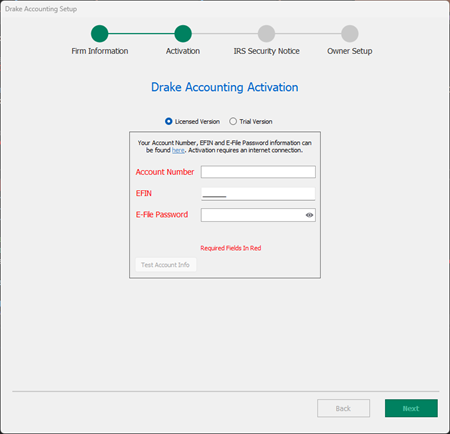Click the Firm Information step circle
This screenshot has height=434, width=450.
coord(100,34)
